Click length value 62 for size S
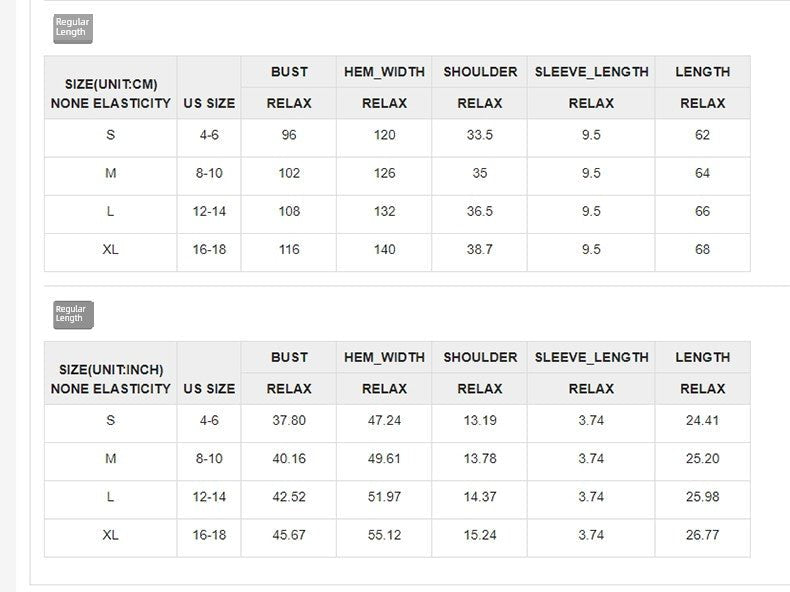Viewport: 790px width, 592px height. [x=702, y=135]
